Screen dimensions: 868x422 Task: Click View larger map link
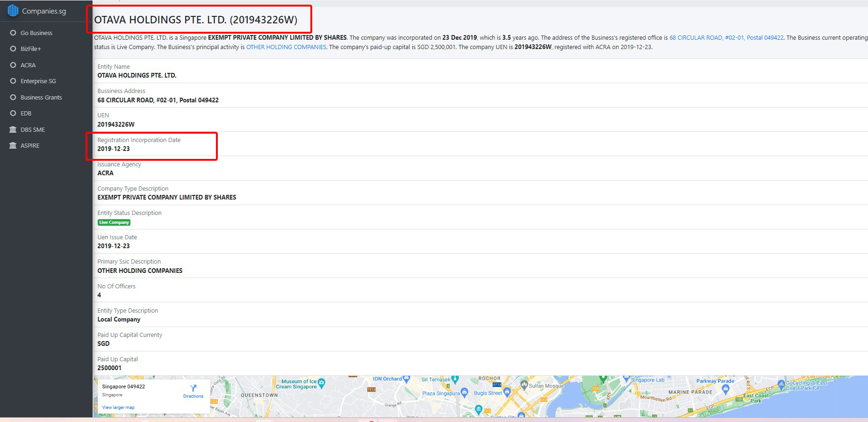tap(118, 408)
